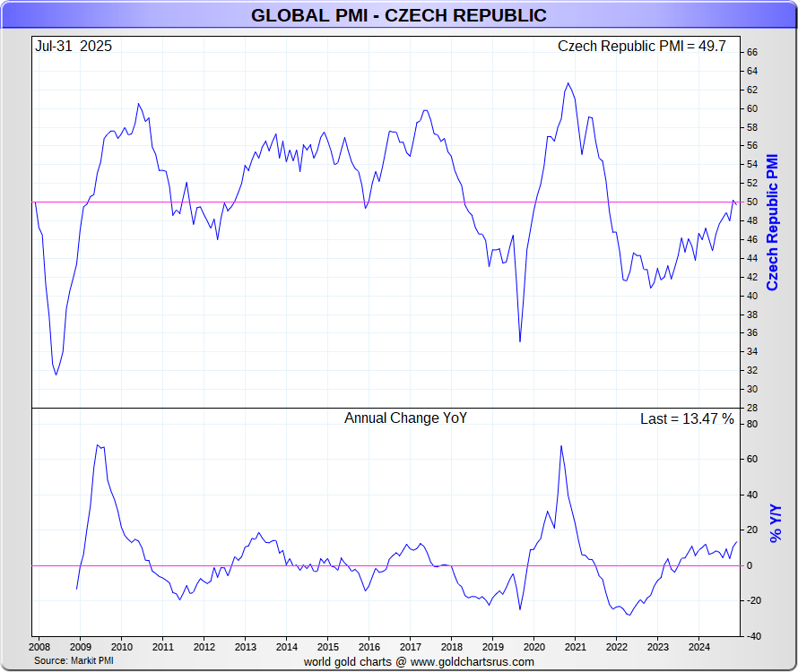Select the vertical "% Y/Y" axis title
This screenshot has width=798, height=672.
pos(775,523)
